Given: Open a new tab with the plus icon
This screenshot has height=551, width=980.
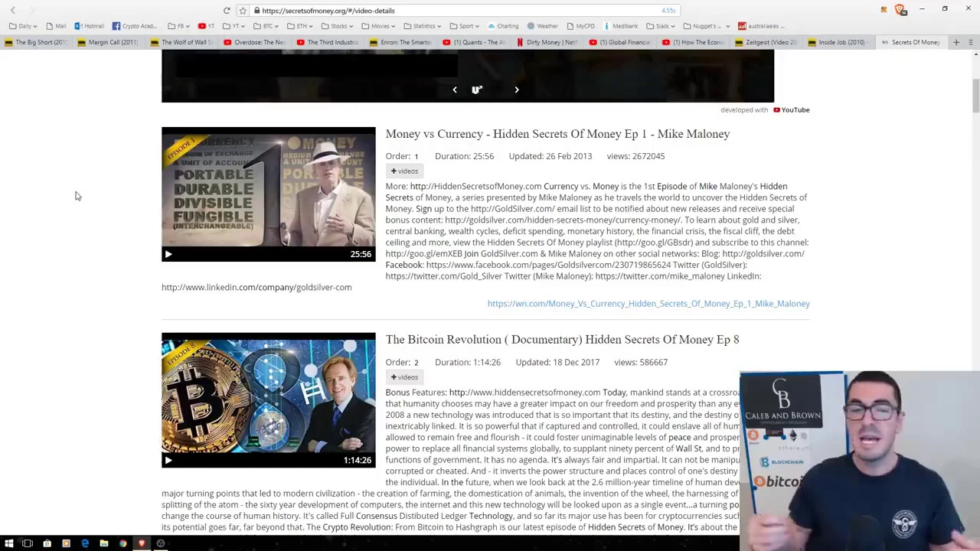Looking at the screenshot, I should [x=956, y=42].
